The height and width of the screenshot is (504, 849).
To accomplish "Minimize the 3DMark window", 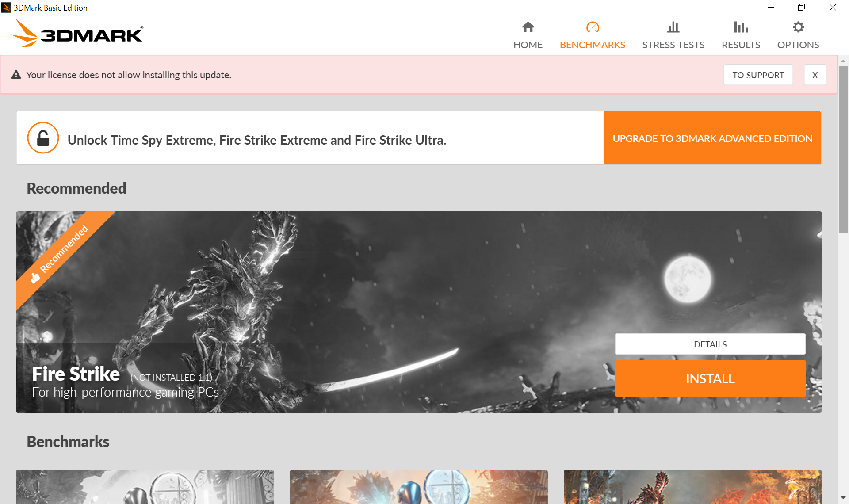I will 771,8.
